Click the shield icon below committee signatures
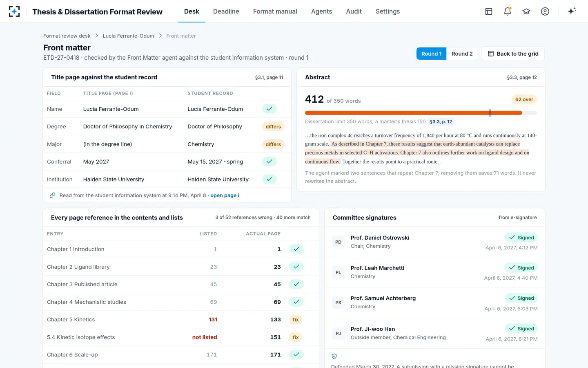This screenshot has width=588, height=368. pos(334,357)
